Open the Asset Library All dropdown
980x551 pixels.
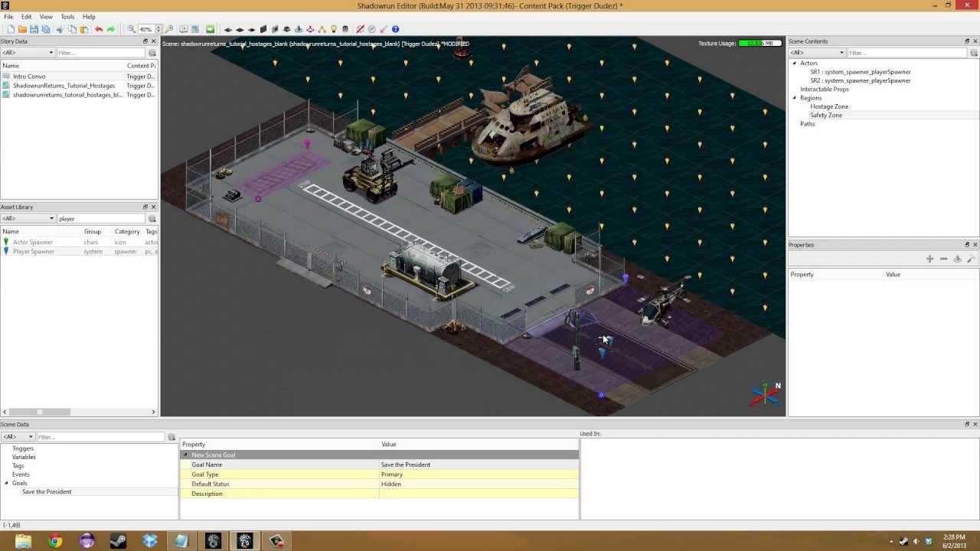pyautogui.click(x=28, y=219)
